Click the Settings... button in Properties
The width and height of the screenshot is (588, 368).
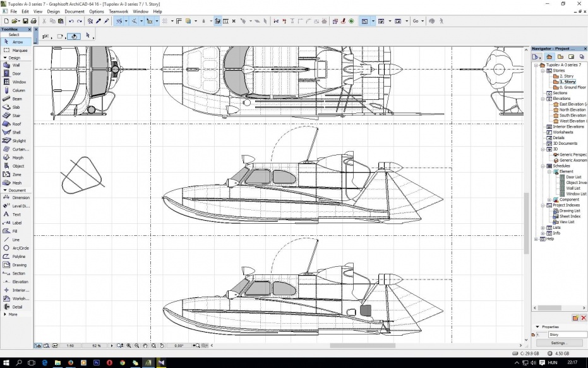(x=559, y=343)
